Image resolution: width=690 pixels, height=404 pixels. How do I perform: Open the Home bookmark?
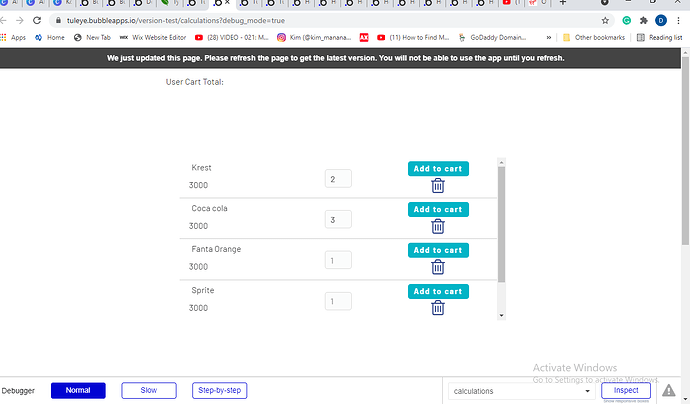click(x=49, y=37)
